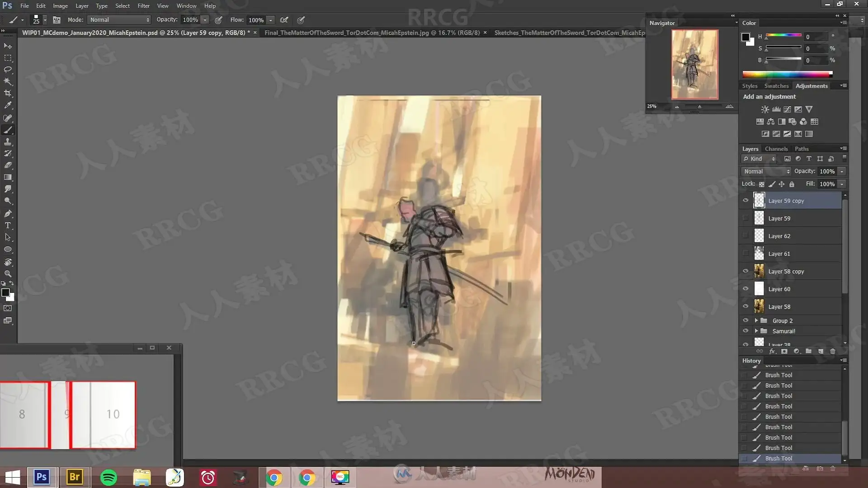Select the Move tool

pos(8,46)
